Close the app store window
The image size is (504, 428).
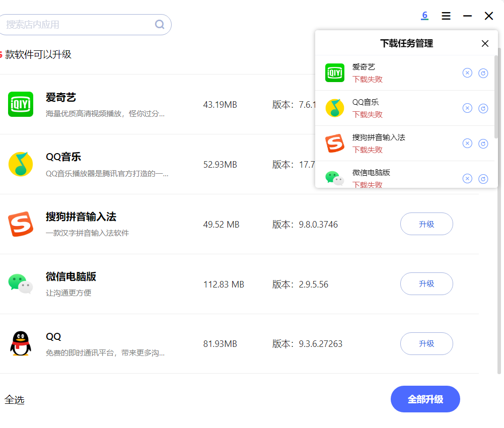[x=489, y=16]
